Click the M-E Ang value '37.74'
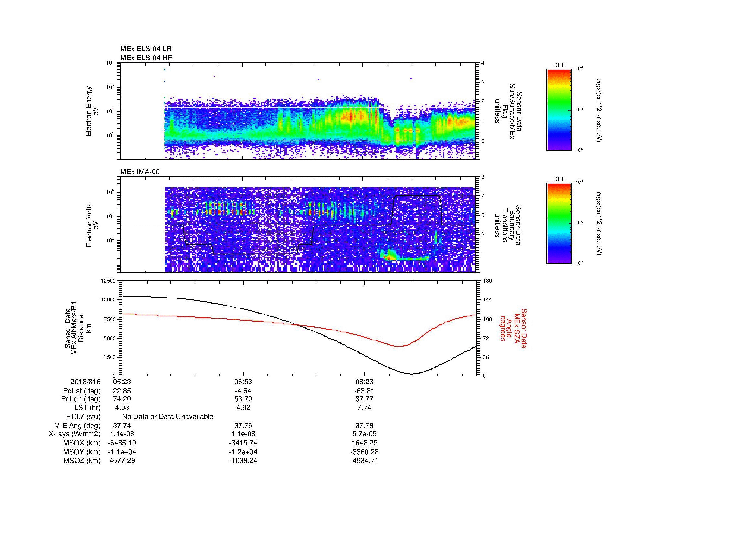Screen dimensions: 756x534 coord(122,426)
